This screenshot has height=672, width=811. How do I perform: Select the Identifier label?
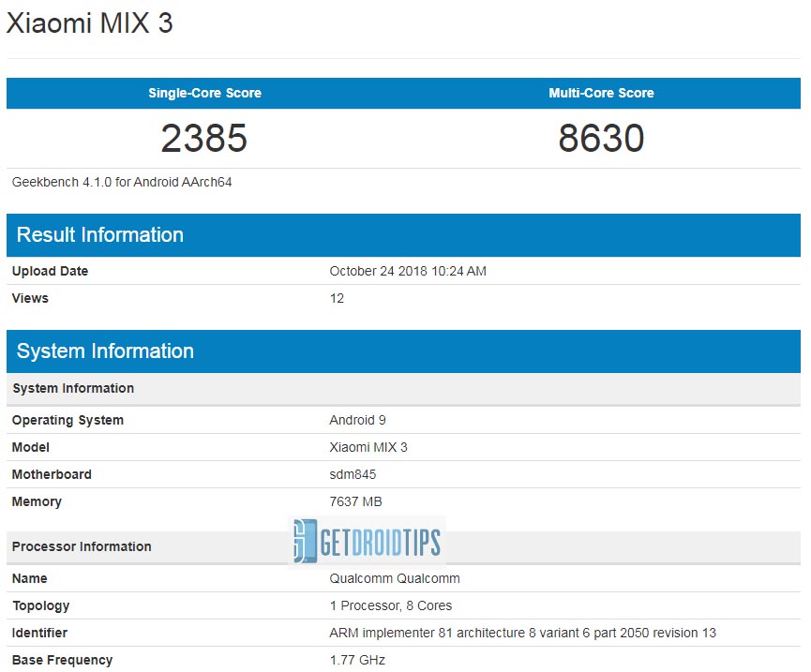(39, 633)
